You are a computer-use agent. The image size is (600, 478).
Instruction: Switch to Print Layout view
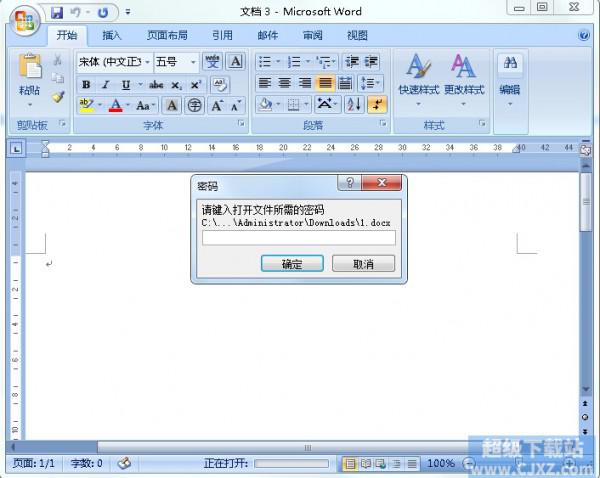tap(350, 464)
